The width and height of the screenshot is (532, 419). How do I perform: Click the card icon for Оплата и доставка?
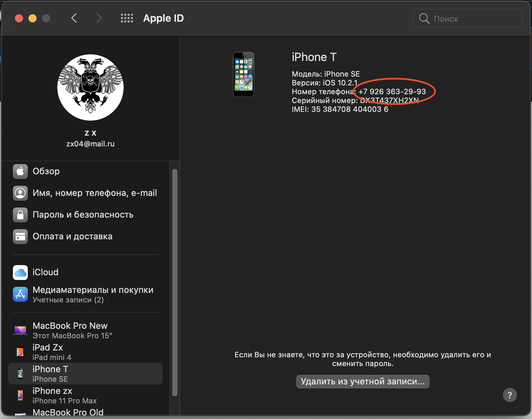coord(20,236)
